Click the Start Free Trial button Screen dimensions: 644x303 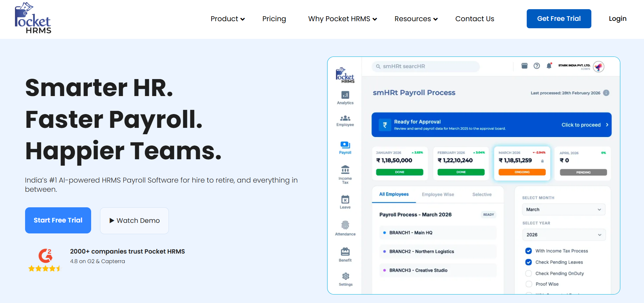click(x=58, y=220)
